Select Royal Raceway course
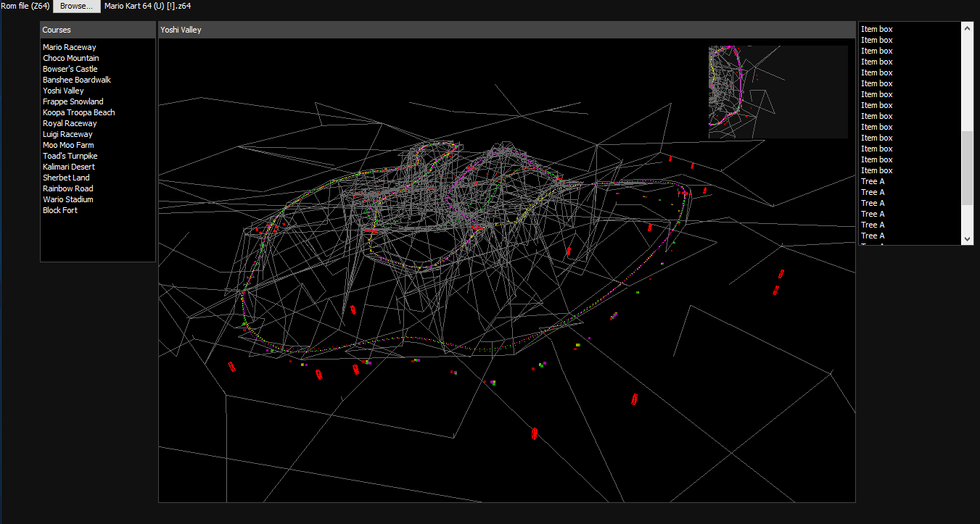980x524 pixels. [x=70, y=123]
